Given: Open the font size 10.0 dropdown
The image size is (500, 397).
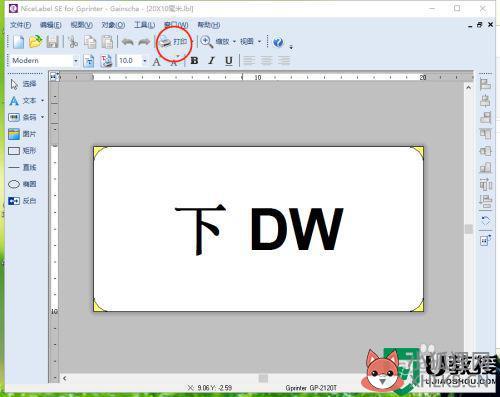Looking at the screenshot, I should [145, 61].
